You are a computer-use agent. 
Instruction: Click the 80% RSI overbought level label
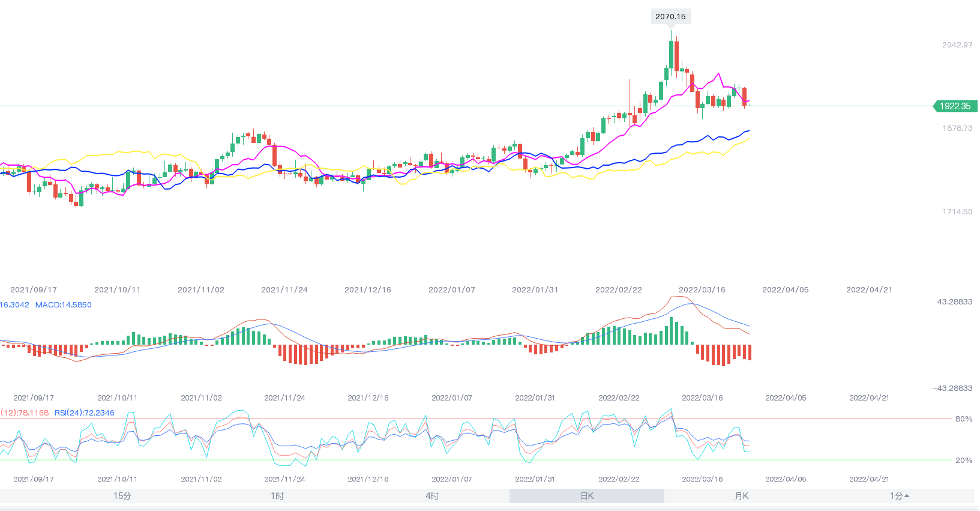click(x=963, y=419)
